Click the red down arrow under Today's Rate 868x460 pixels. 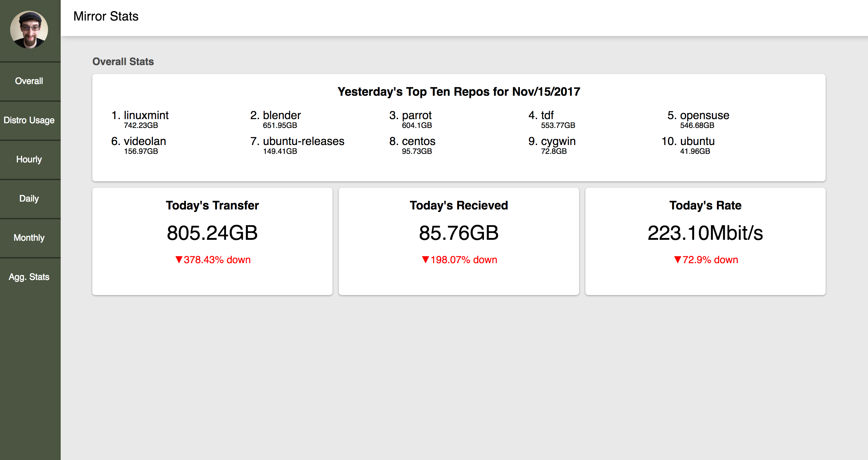click(678, 260)
